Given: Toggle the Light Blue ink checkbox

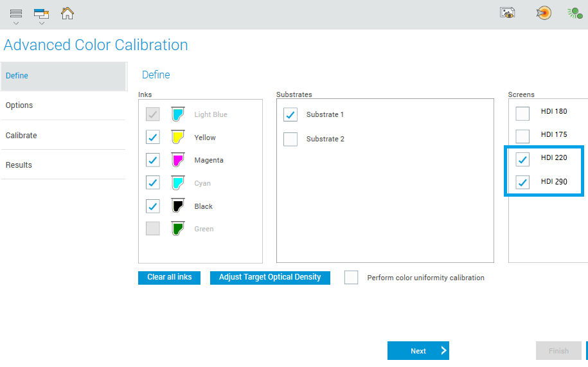Looking at the screenshot, I should coord(153,114).
